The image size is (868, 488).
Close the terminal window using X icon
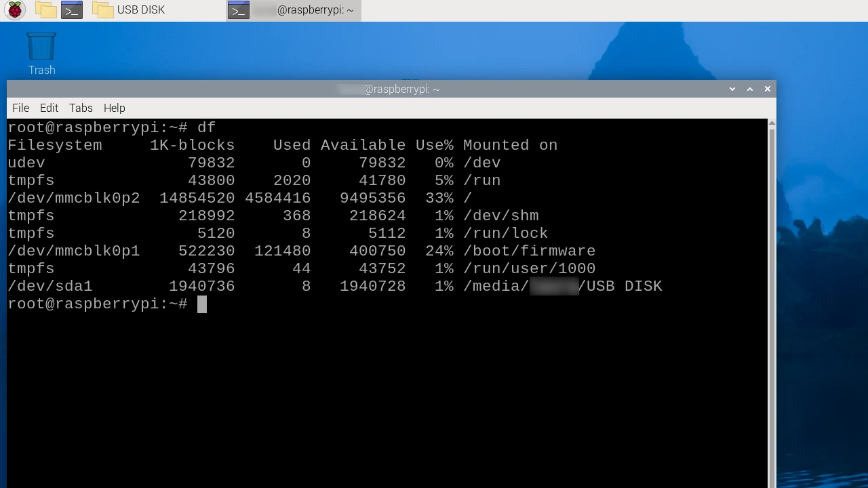click(x=768, y=89)
